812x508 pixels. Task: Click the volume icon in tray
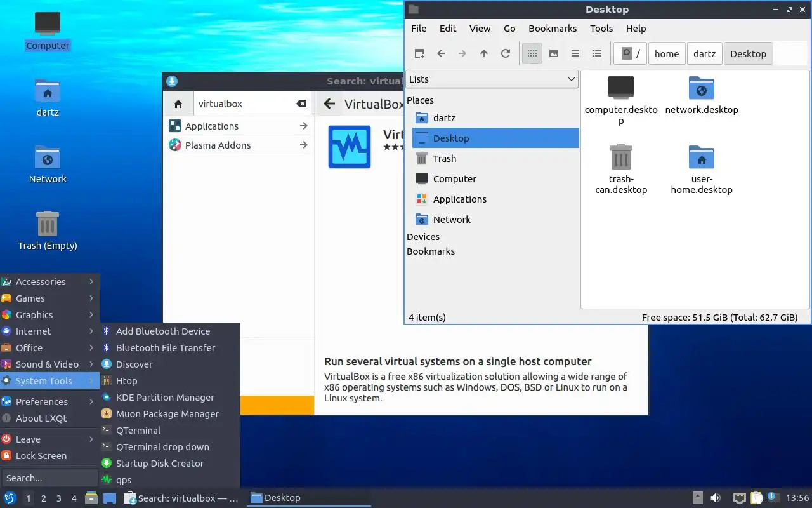(716, 498)
